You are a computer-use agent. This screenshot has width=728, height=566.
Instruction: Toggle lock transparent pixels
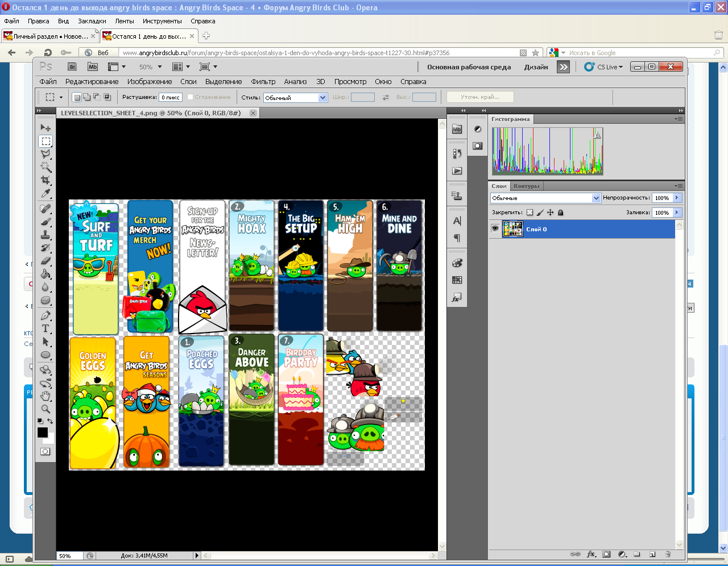click(530, 213)
